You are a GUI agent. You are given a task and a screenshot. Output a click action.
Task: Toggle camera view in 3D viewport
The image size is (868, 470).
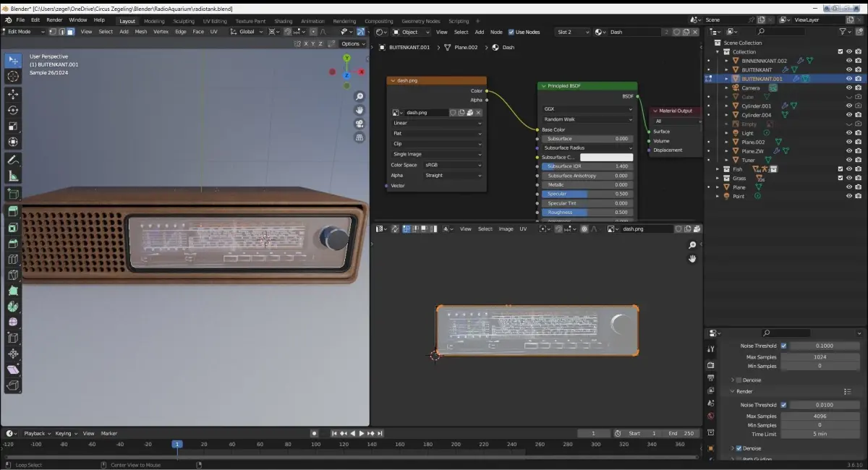coord(359,124)
